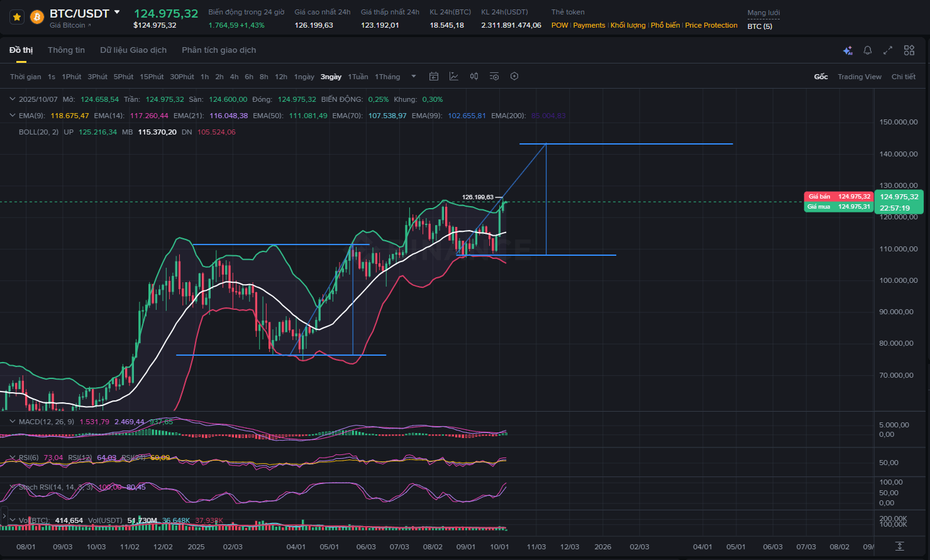
Task: Open the BTC/USDT pair selector dropdown
Action: pos(117,12)
